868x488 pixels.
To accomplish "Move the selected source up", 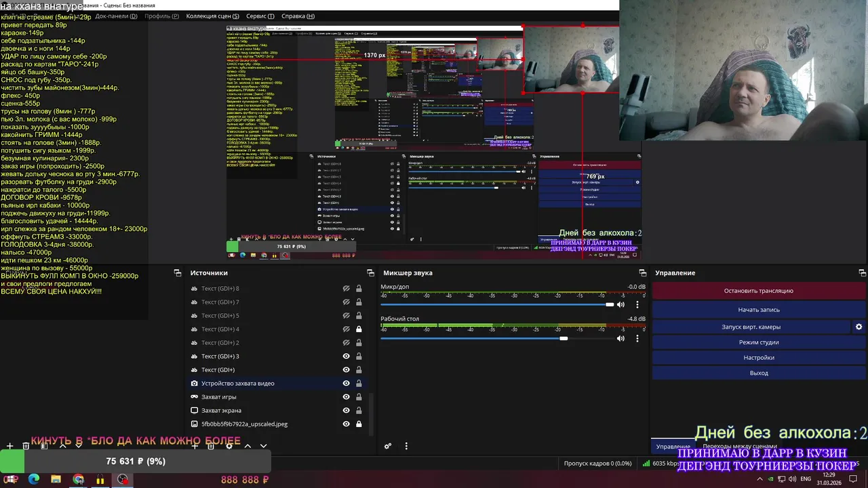I will click(248, 446).
